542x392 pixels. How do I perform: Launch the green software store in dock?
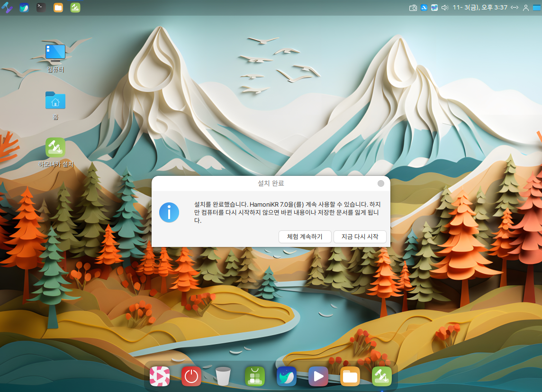(x=255, y=376)
